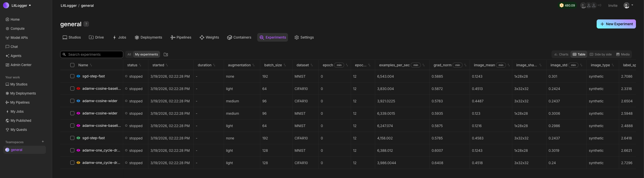This screenshot has width=644, height=178.
Task: Click the New Experiment button
Action: coord(616,24)
